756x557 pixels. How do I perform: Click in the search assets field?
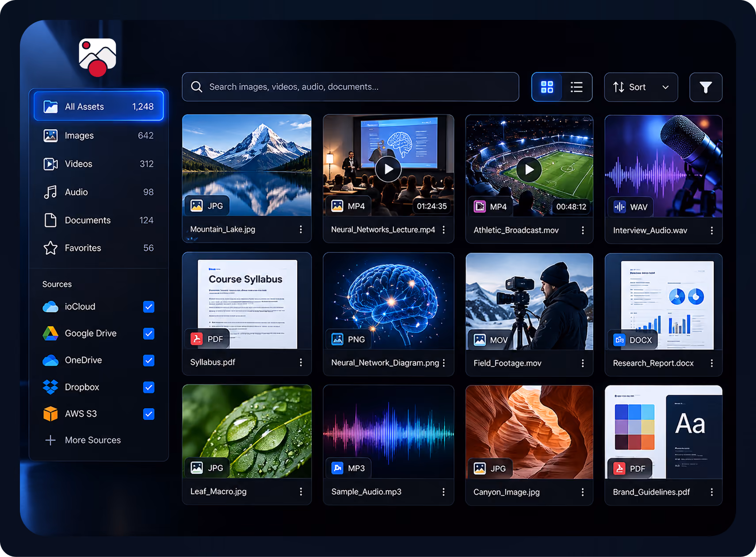coord(351,87)
